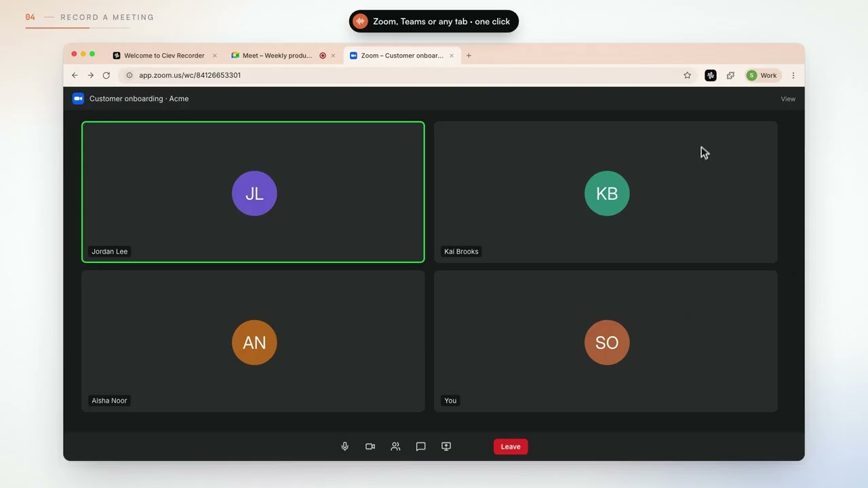Click the Jordan Lee name label
868x488 pixels.
(x=109, y=251)
